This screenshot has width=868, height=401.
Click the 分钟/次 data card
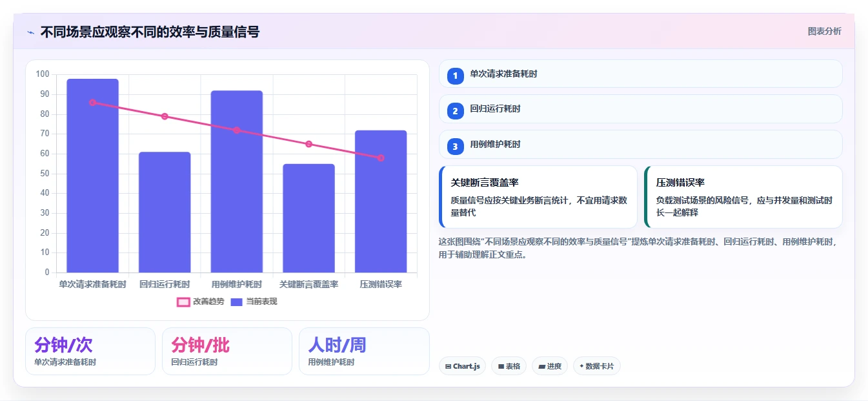click(x=90, y=351)
